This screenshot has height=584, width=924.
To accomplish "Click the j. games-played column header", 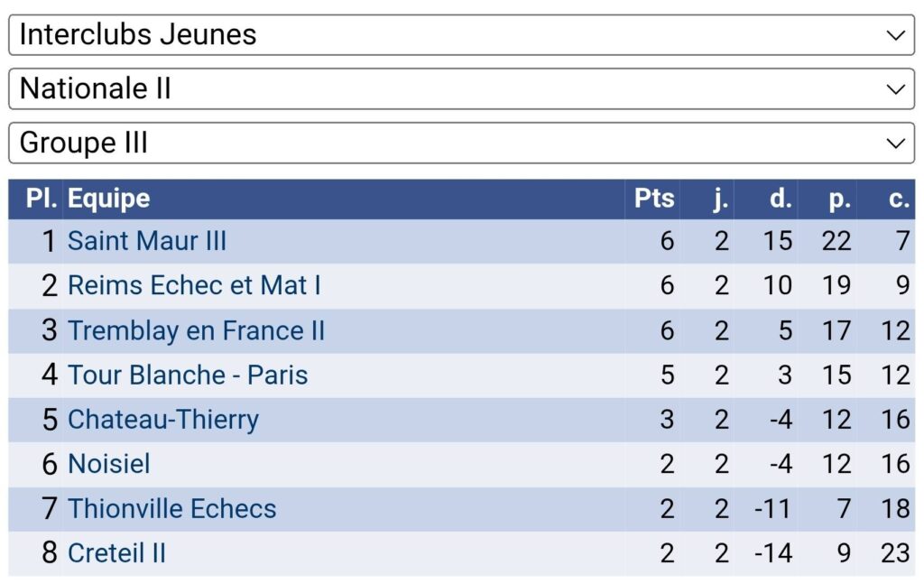I will click(x=720, y=199).
